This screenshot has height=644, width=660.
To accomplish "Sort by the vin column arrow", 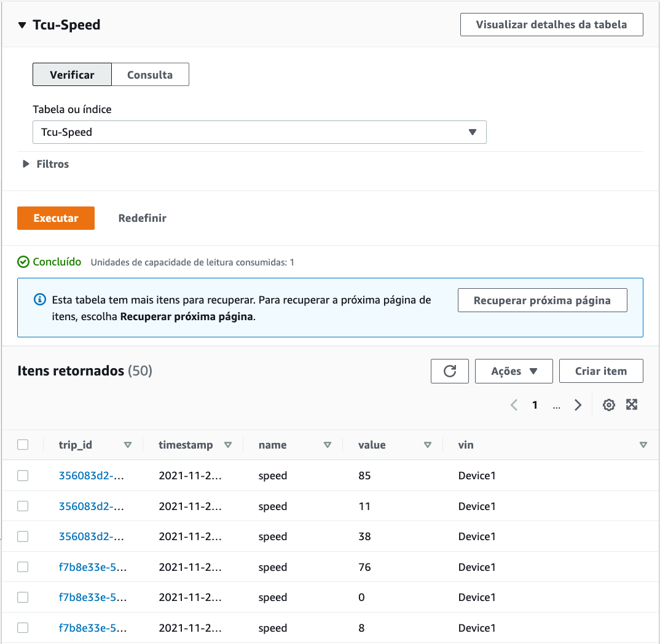I will [643, 445].
